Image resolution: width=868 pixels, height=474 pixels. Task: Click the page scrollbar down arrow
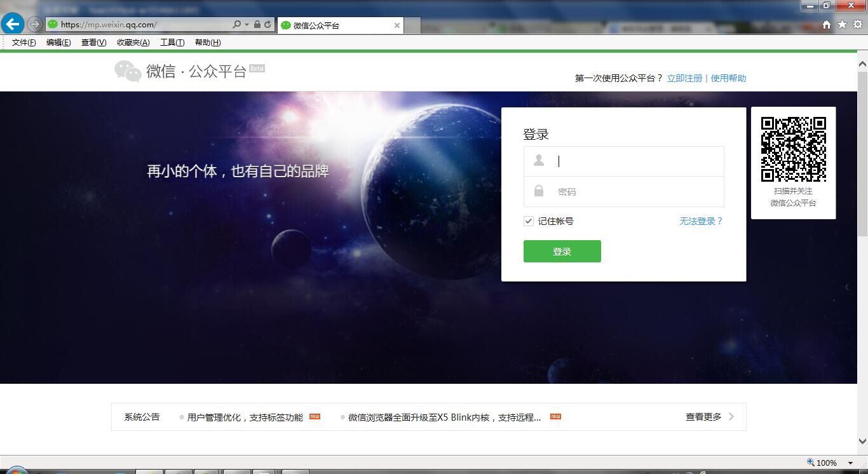tap(862, 441)
